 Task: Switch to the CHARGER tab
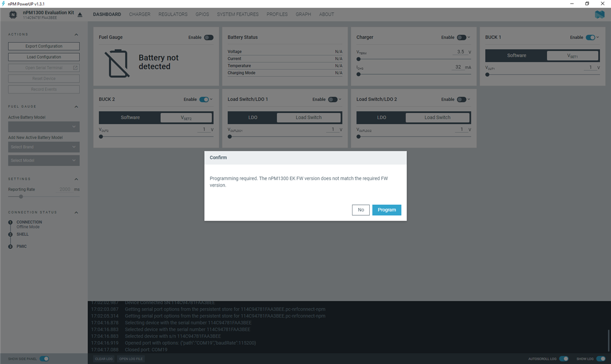pos(140,14)
